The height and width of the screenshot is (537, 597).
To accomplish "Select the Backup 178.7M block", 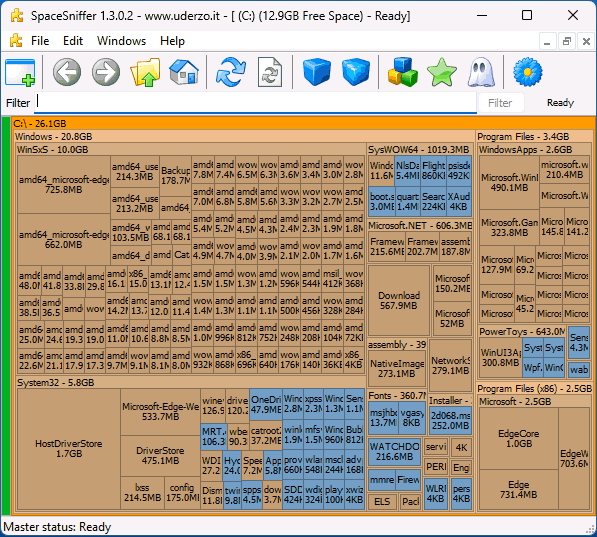I will [x=176, y=176].
